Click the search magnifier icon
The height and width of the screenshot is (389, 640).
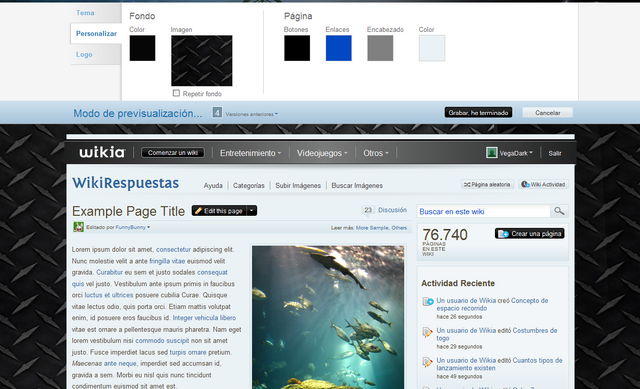coord(559,211)
